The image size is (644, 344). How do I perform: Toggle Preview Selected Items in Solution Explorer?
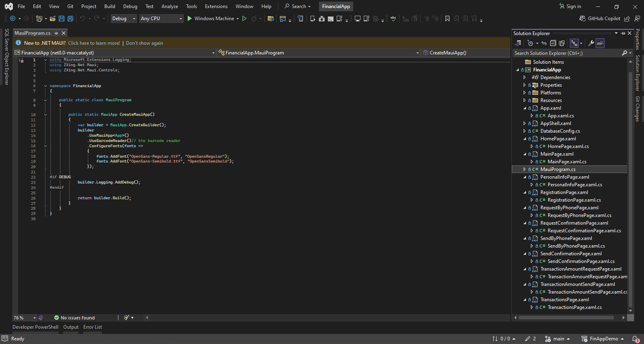(x=600, y=43)
